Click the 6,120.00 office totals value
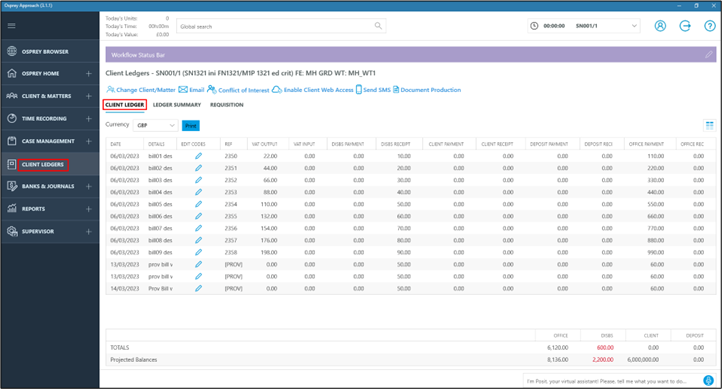Image resolution: width=722 pixels, height=389 pixels. coord(558,348)
